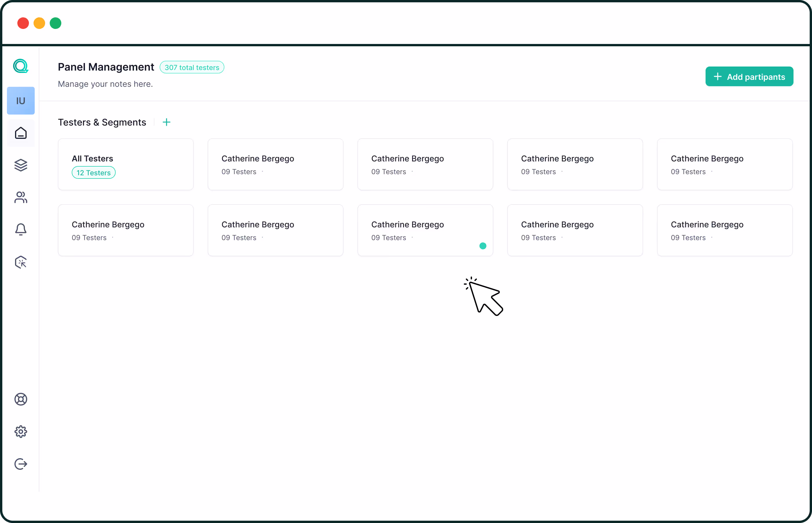Open first Catherine Bergego card, bottom row

pos(126,230)
